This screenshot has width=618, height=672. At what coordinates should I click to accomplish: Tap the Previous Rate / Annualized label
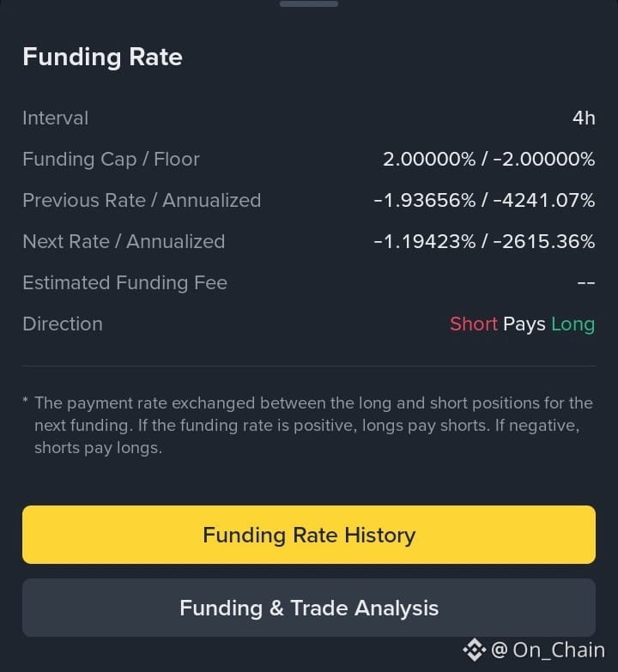coord(142,201)
